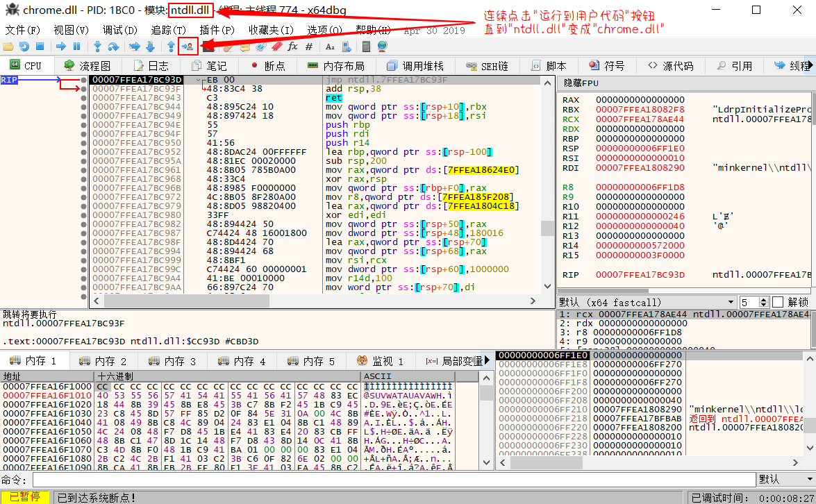This screenshot has height=504, width=816.
Task: Click the globe check-for-updates icon
Action: click(383, 47)
